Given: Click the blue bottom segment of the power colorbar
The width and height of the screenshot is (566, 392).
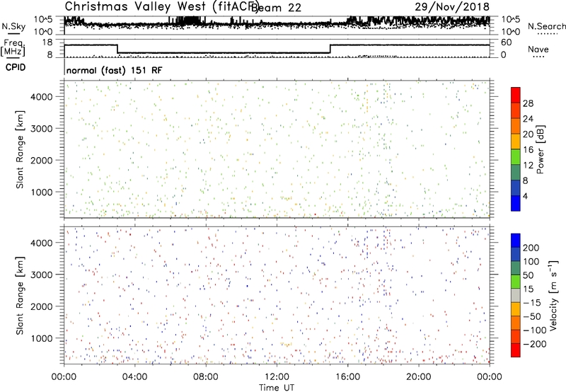Looking at the screenshot, I should click(x=516, y=203).
